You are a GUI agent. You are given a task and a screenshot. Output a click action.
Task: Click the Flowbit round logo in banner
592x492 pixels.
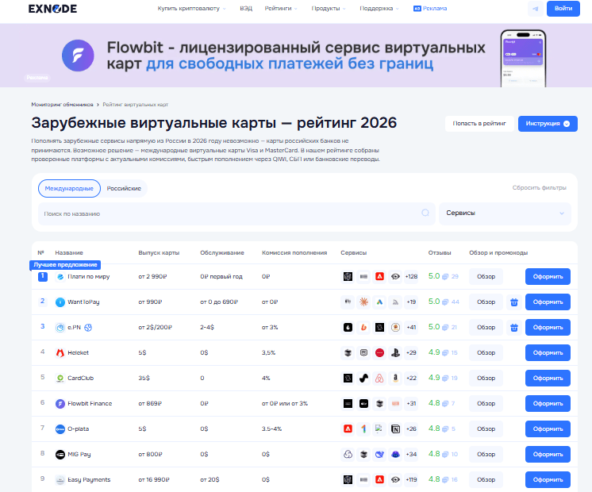[78, 56]
